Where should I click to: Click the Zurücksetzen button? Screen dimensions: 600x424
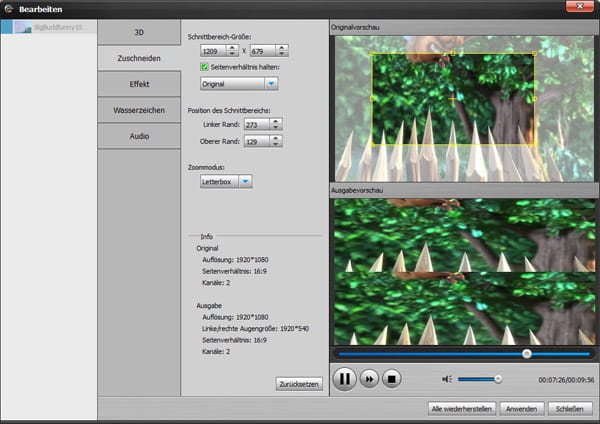pos(299,383)
